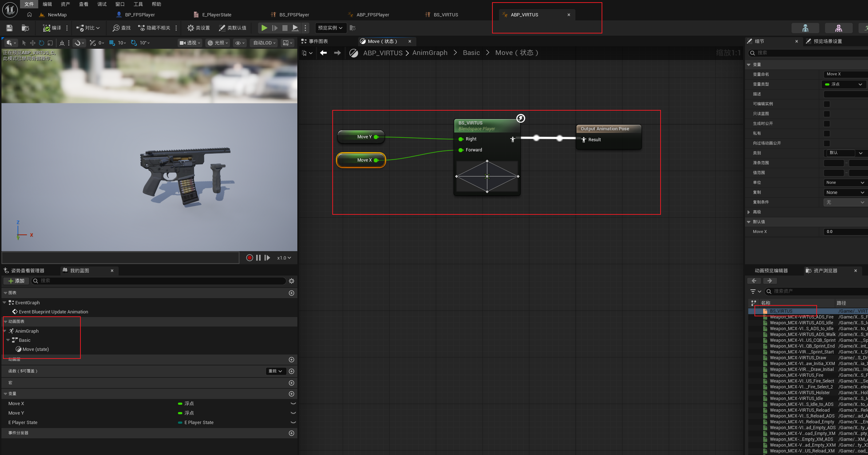
Task: Expand the Advanced section in details
Action: pyautogui.click(x=749, y=212)
